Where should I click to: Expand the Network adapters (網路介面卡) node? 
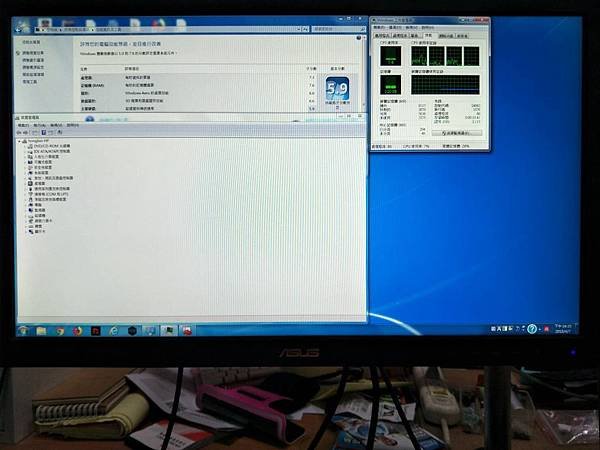coord(25,221)
